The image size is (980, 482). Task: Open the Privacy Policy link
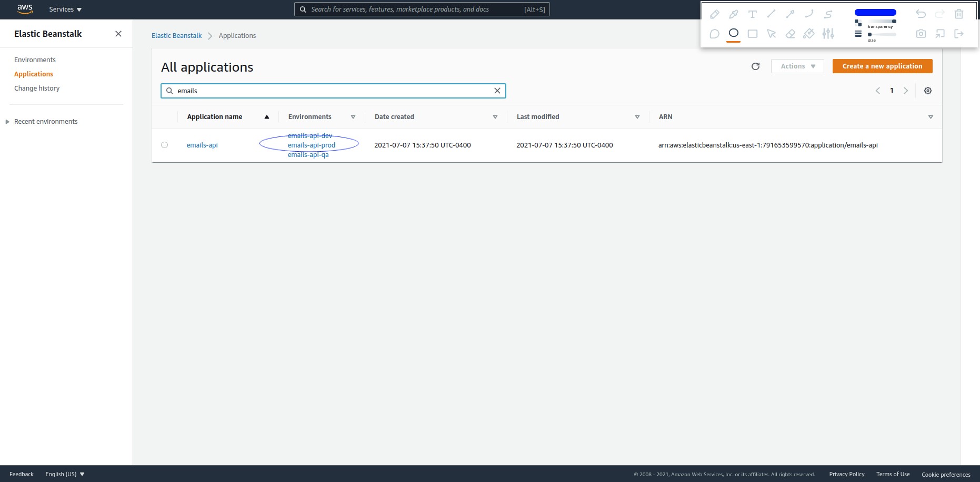[x=847, y=474]
